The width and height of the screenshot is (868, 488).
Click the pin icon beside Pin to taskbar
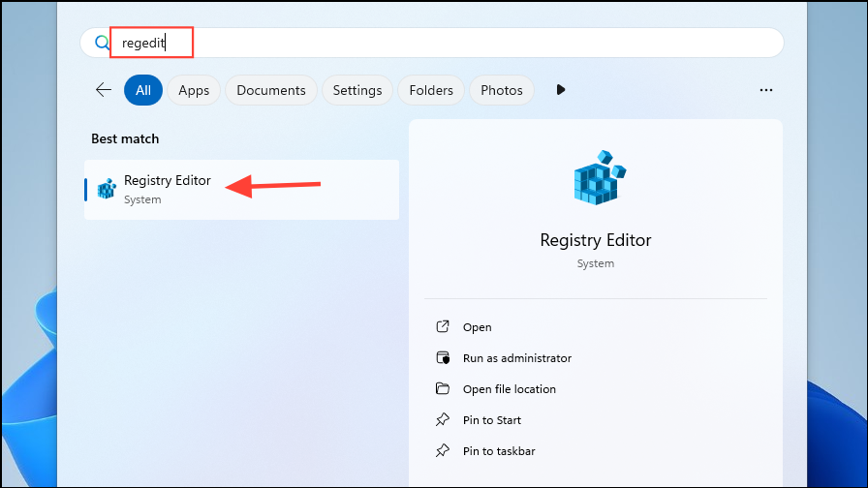[x=443, y=450]
